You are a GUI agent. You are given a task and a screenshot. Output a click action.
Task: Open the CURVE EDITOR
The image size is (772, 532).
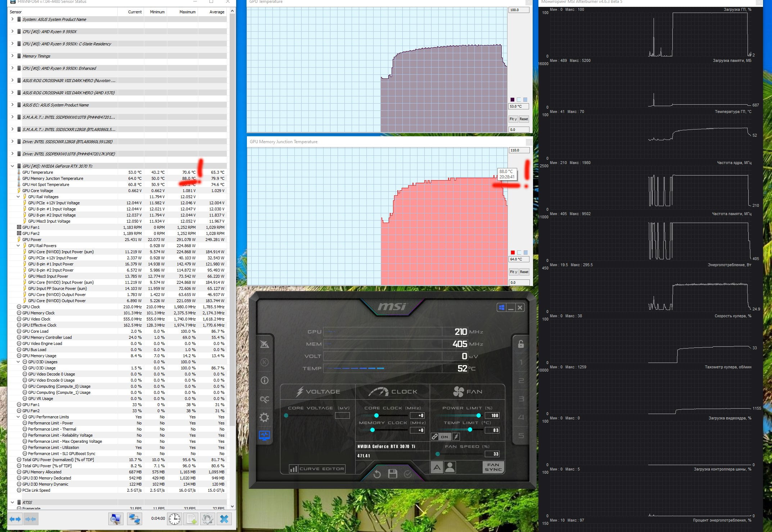click(x=317, y=469)
